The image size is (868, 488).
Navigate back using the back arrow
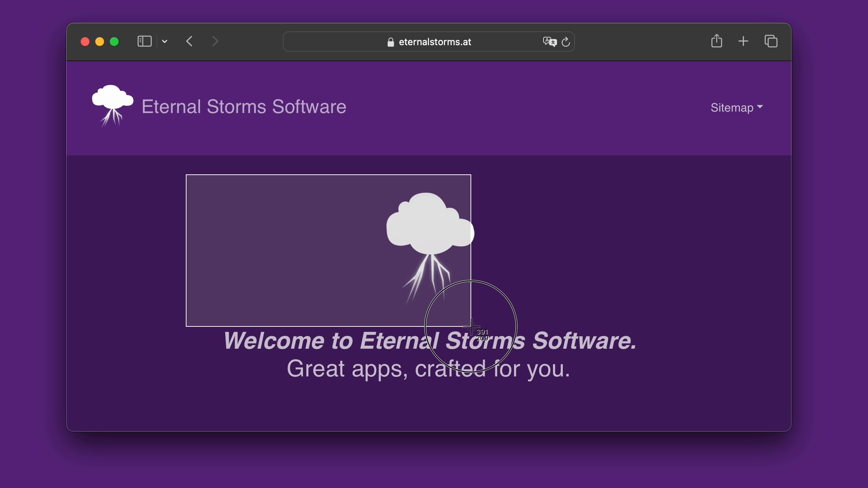tap(189, 41)
